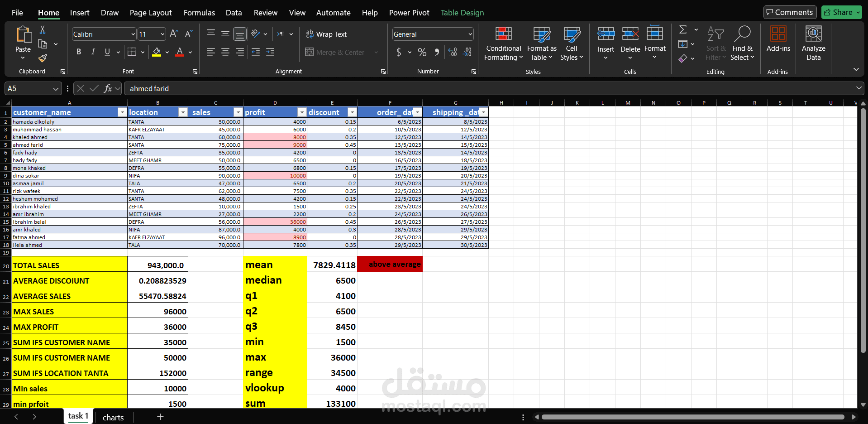Collapse the ribbon with chevron
868x424 pixels.
tap(856, 69)
